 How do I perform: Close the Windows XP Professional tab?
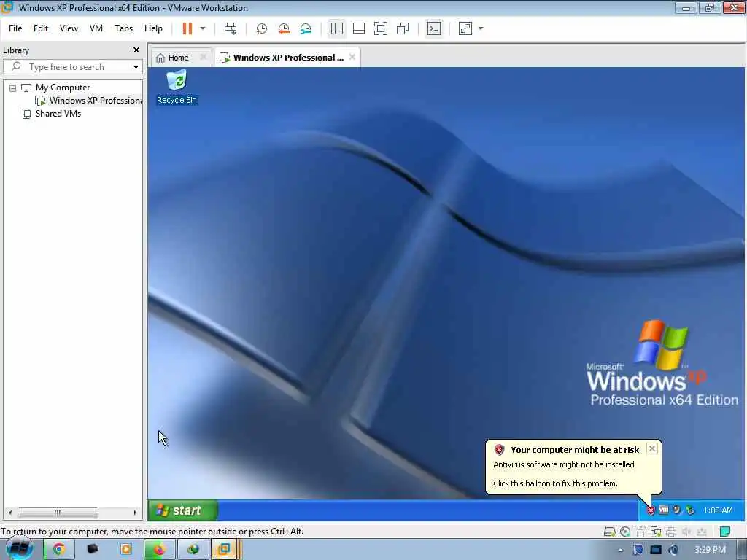(x=352, y=57)
